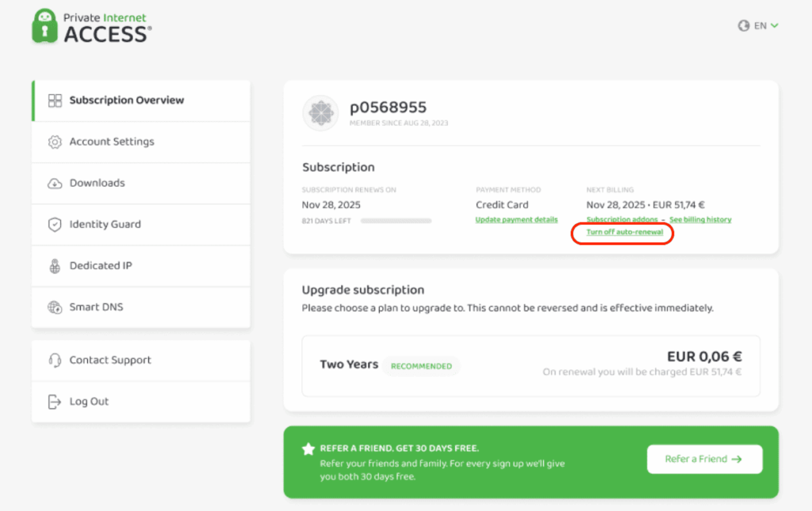Click the Contact Support headset icon
This screenshot has width=812, height=511.
[x=55, y=360]
